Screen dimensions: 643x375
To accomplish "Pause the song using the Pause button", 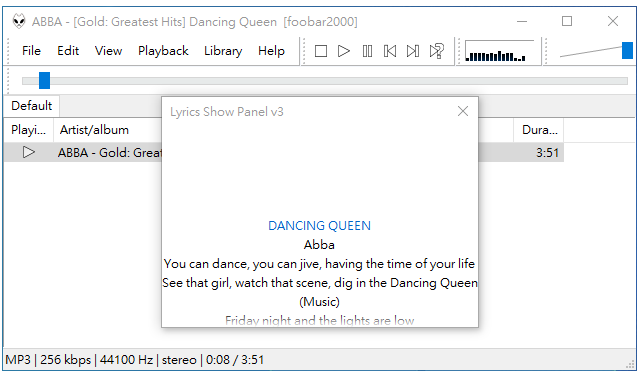I will 367,51.
